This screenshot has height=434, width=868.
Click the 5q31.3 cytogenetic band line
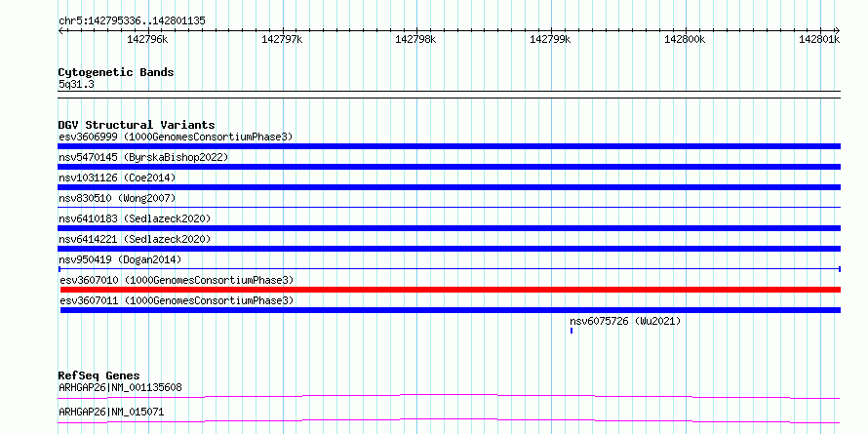tap(449, 95)
